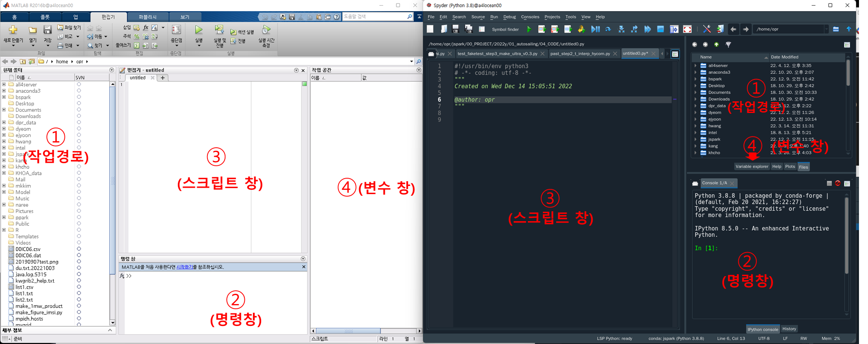Expand the all4server folder in MATLAB

click(4, 85)
